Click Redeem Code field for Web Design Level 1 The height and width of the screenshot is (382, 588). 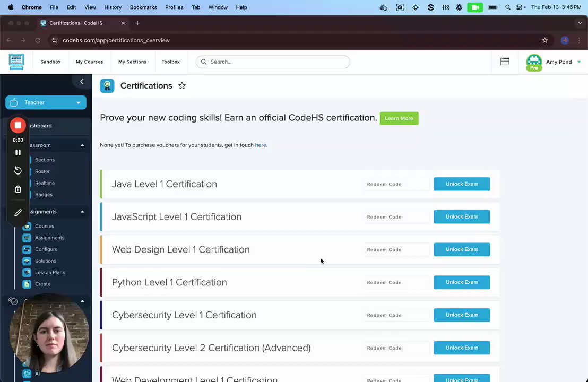click(395, 250)
